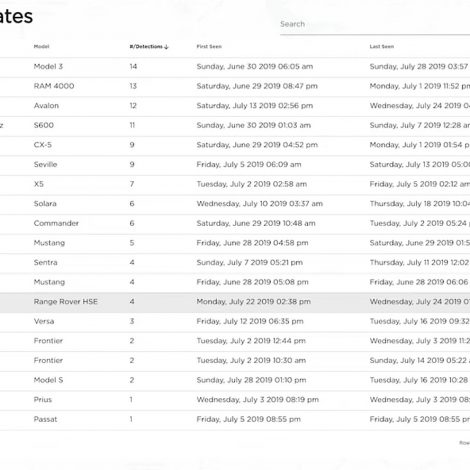470x470 pixels.
Task: Click Sunday, July 28 2019 01:10 pm
Action: 251,380
